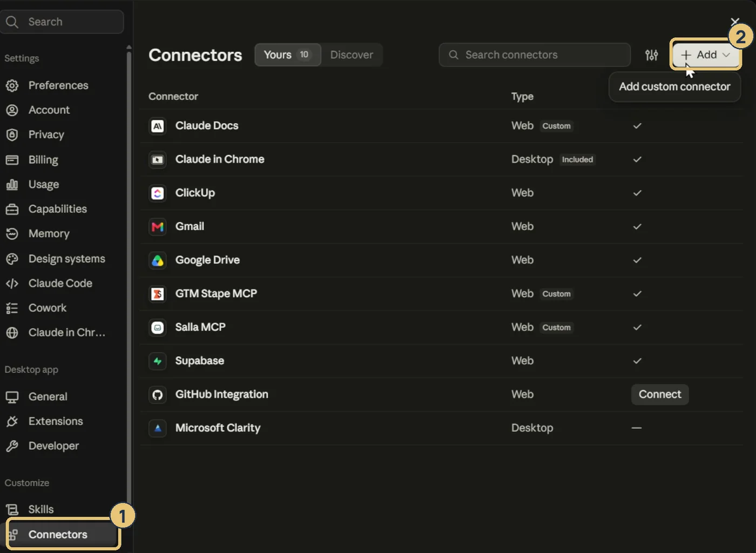Viewport: 756px width, 553px height.
Task: Click the General monitor icon
Action: pyautogui.click(x=12, y=397)
